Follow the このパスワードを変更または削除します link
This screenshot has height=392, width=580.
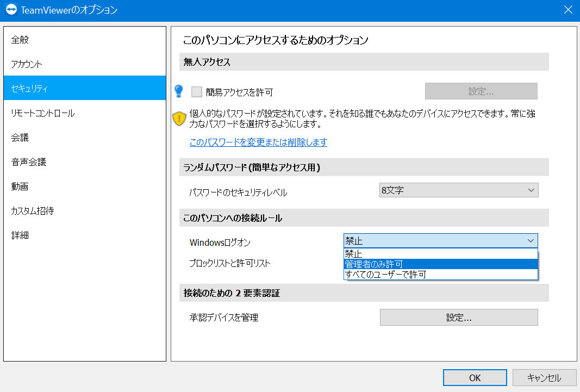pyautogui.click(x=258, y=142)
